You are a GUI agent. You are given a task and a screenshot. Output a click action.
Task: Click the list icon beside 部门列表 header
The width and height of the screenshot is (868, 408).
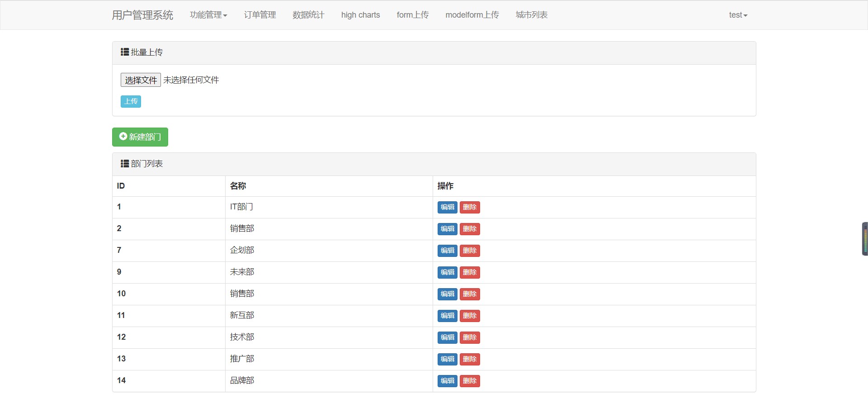click(x=124, y=163)
